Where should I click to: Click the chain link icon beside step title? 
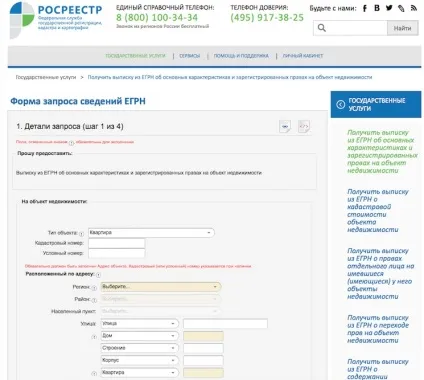[285, 127]
